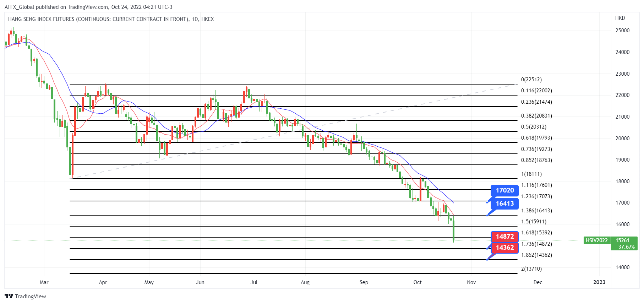Click the 16000 price axis value
Image resolution: width=644 pixels, height=304 pixels.
(x=622, y=224)
